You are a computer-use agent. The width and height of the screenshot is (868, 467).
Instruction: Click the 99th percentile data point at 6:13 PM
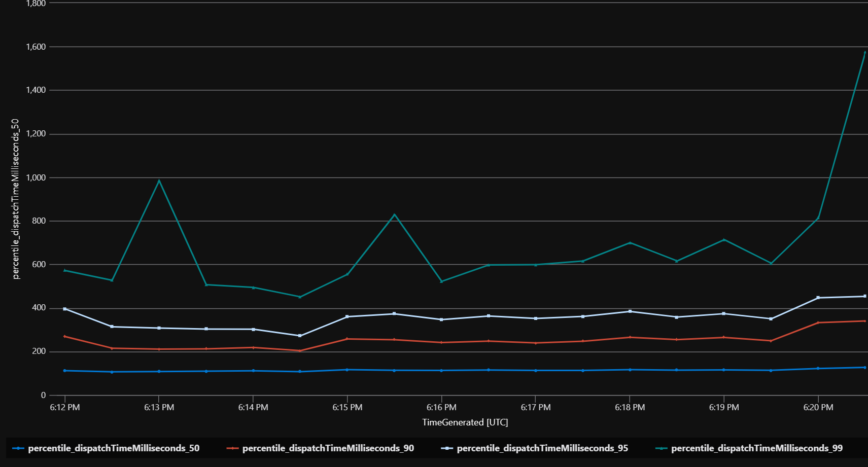pyautogui.click(x=159, y=181)
